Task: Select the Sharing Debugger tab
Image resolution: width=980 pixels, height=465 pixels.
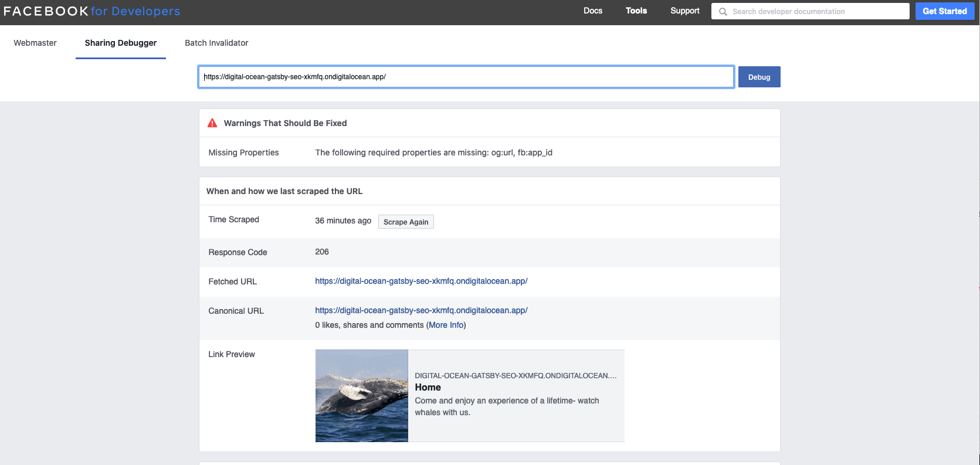Action: click(x=121, y=43)
